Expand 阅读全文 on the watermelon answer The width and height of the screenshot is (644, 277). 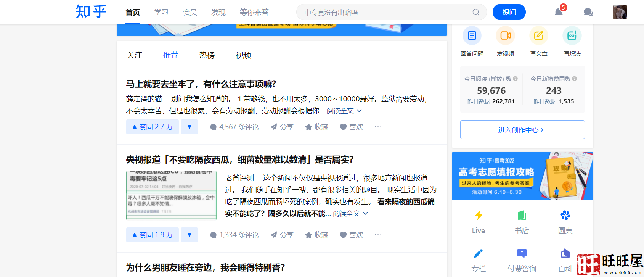350,213
